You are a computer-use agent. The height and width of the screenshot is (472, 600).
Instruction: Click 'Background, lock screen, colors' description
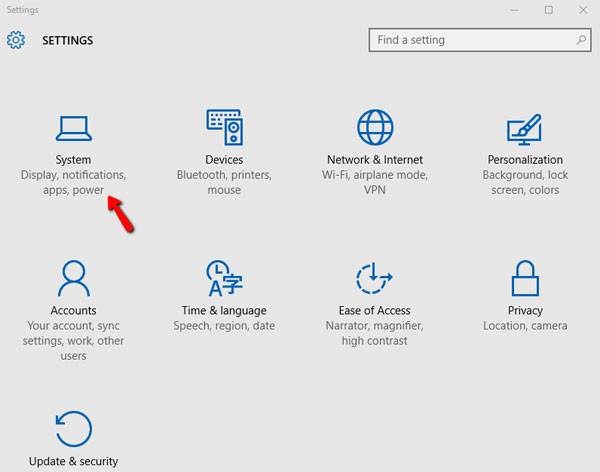point(525,182)
